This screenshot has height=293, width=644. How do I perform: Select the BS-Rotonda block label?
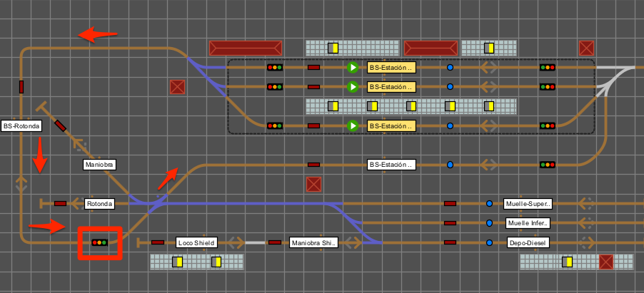[21, 126]
